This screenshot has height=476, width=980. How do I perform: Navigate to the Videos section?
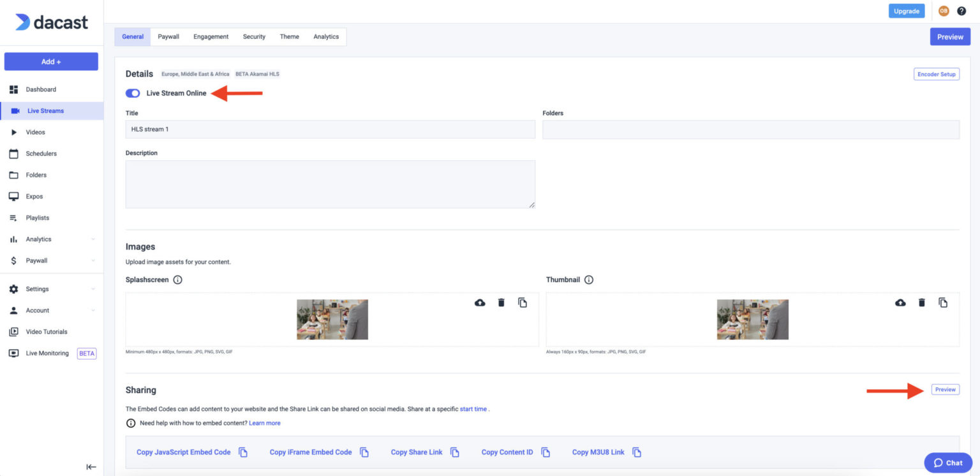coord(34,132)
